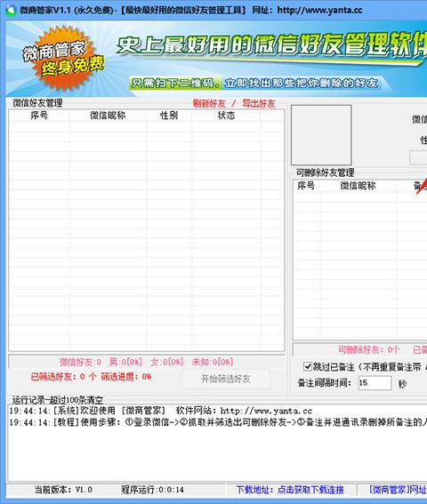Click the [系统]欢迎使用 log line

(x=160, y=411)
